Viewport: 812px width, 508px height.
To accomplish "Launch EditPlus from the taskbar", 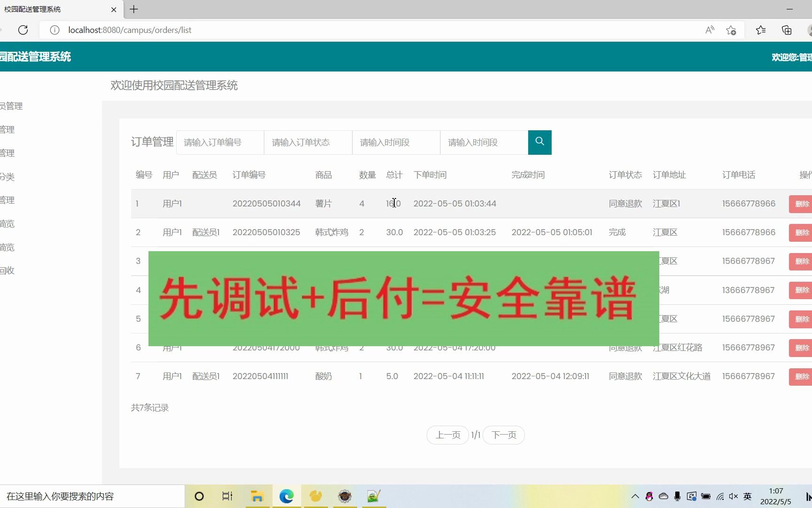I will [x=374, y=496].
